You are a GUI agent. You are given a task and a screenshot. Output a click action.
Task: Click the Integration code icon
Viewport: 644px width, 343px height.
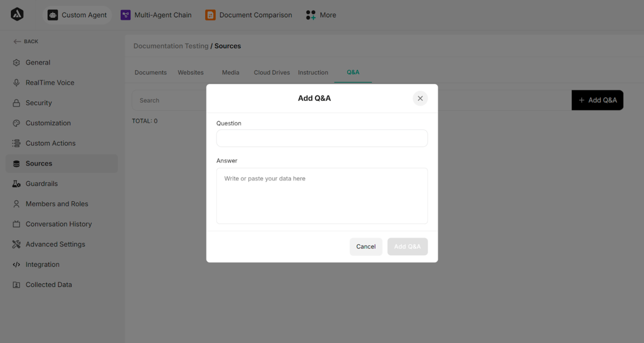point(16,264)
